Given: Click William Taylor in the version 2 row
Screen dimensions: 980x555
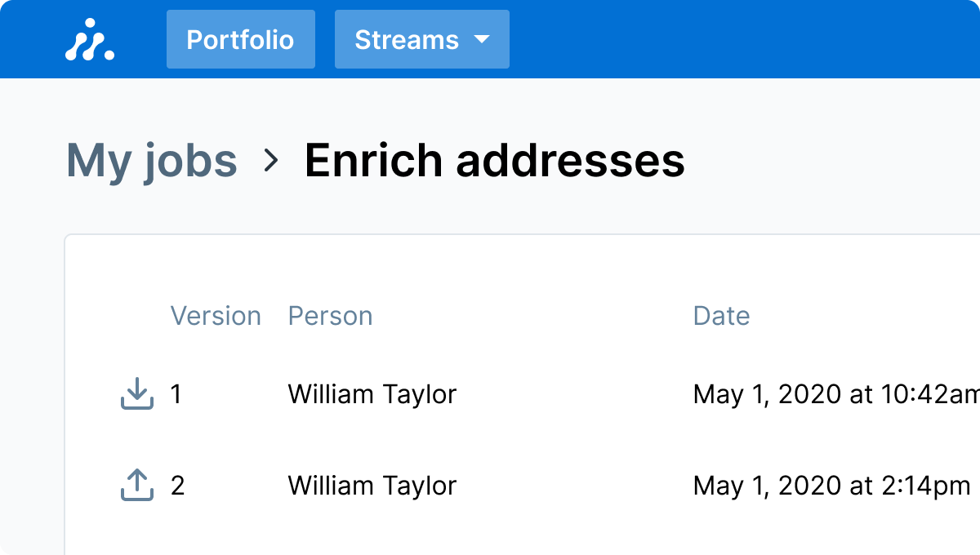Looking at the screenshot, I should [372, 486].
